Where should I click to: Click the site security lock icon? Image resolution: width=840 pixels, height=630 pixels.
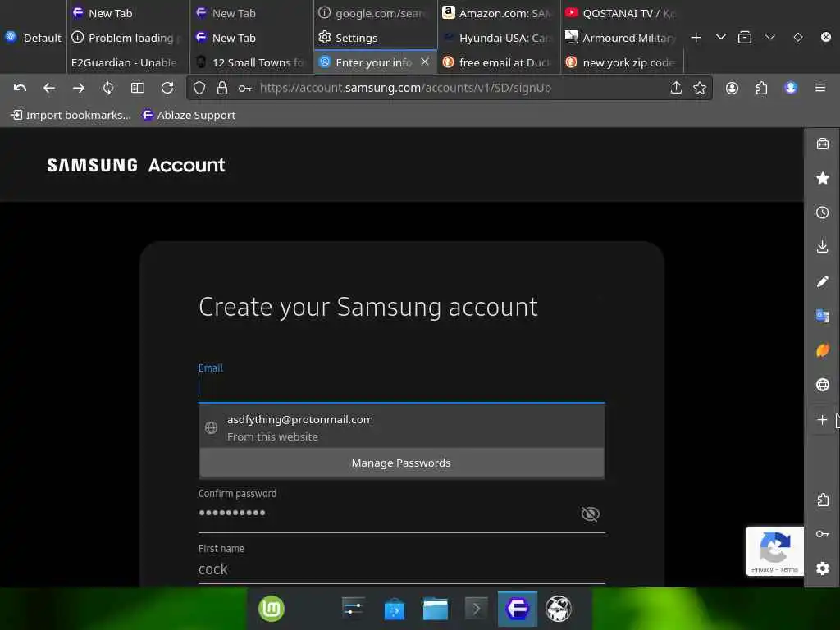(x=222, y=88)
